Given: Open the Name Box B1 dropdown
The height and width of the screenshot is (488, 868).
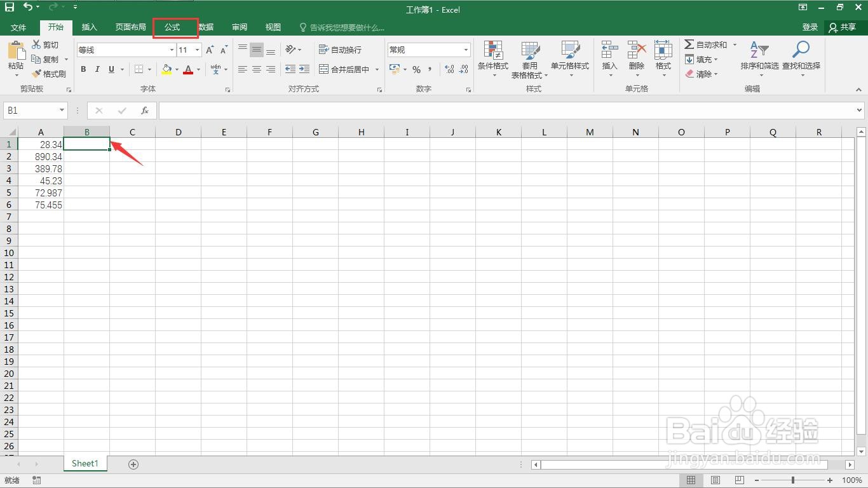Looking at the screenshot, I should click(x=62, y=111).
